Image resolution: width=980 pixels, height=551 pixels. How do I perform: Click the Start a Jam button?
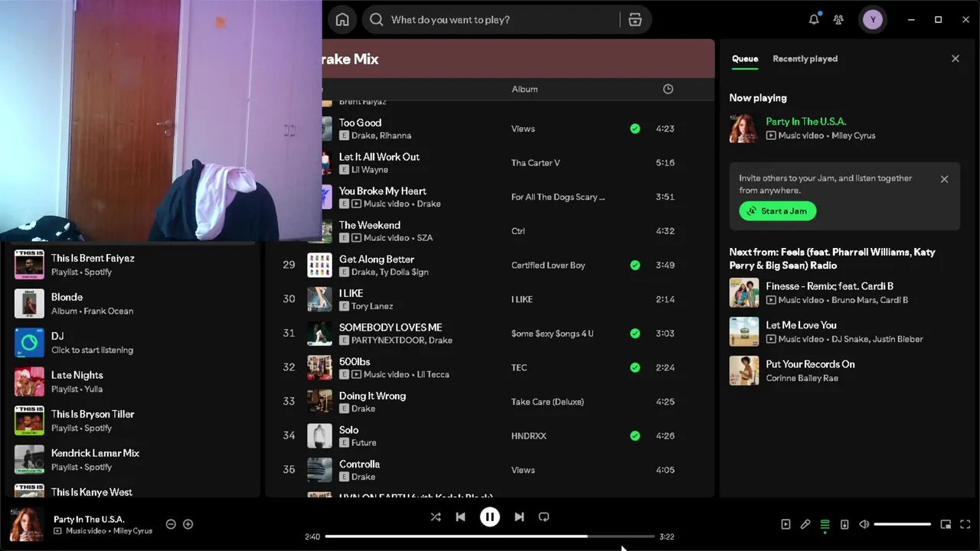(778, 211)
